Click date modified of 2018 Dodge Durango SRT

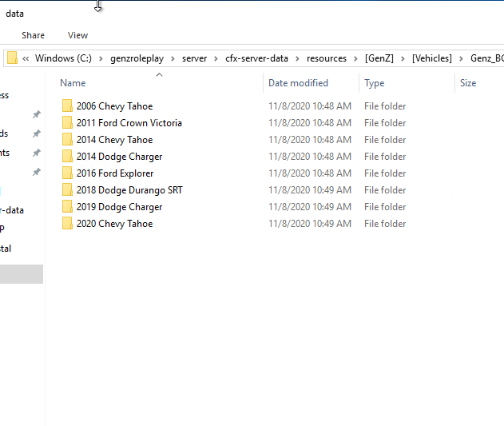pos(310,190)
